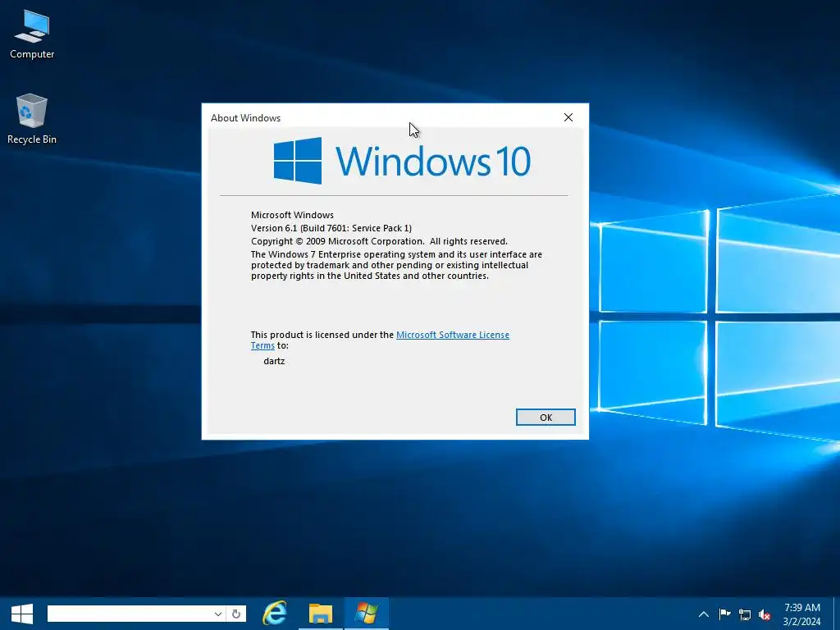Click OK in About Windows dialog
This screenshot has width=840, height=630.
(546, 418)
